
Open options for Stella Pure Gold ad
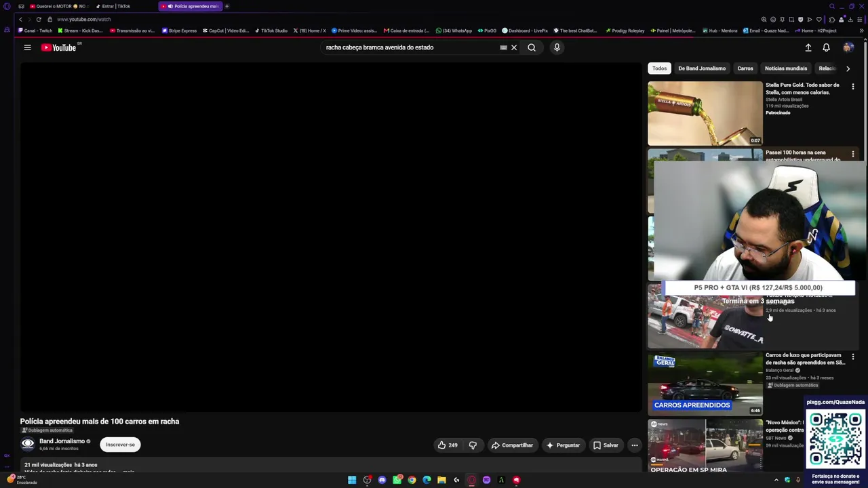click(852, 87)
